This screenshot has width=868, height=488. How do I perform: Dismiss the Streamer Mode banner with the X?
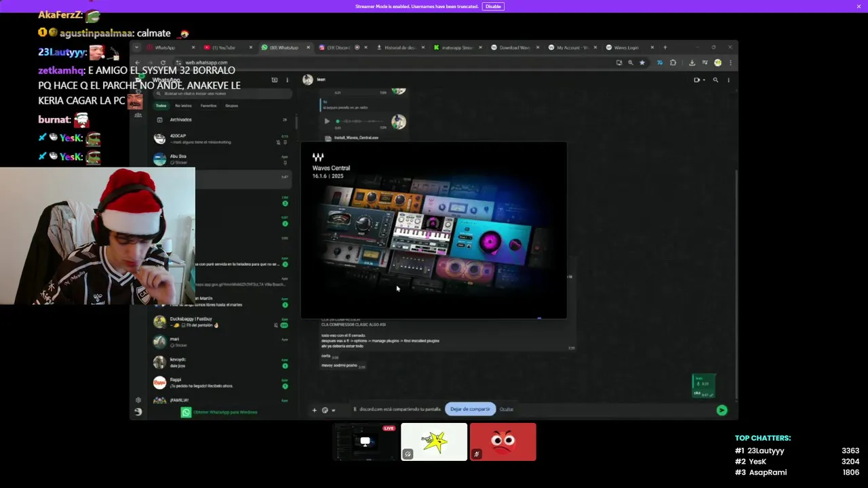(x=859, y=6)
